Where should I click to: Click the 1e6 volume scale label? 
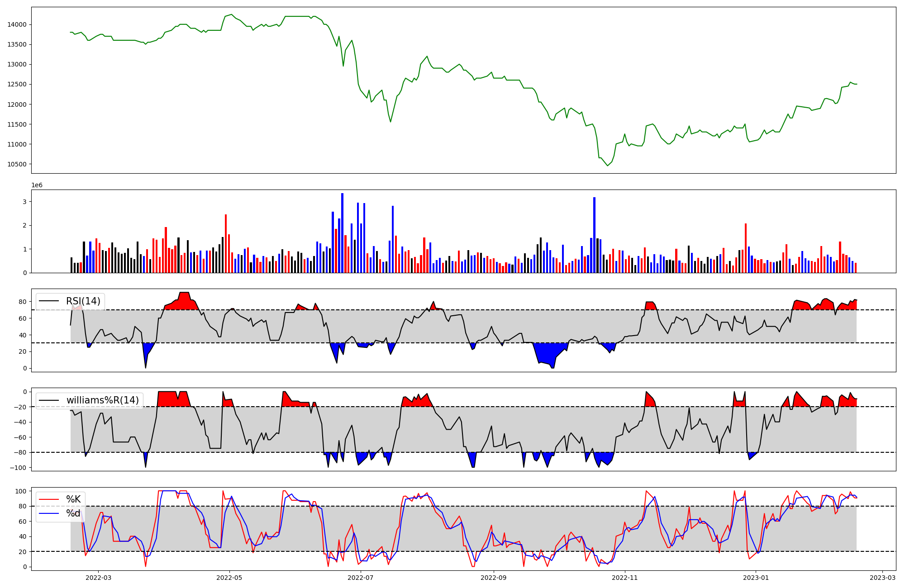(37, 185)
